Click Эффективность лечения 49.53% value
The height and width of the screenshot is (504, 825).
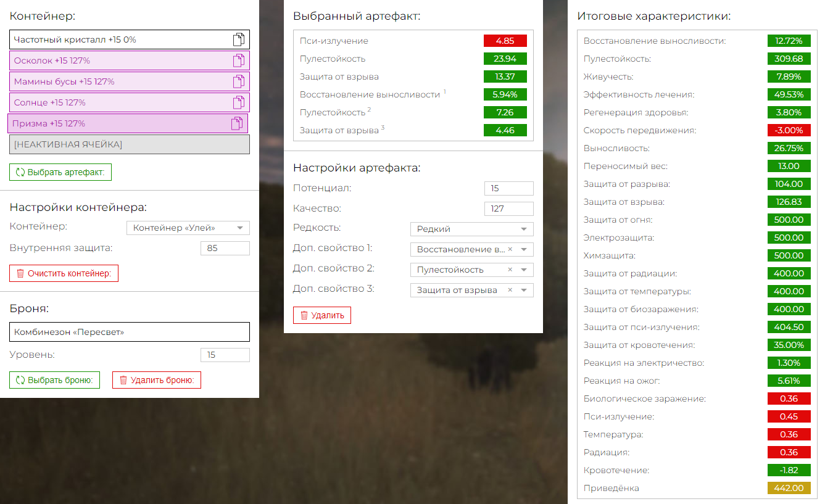pyautogui.click(x=789, y=95)
